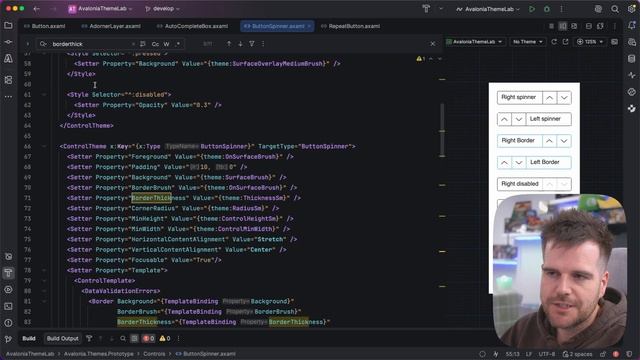Viewport: 640px width, 360px height.
Task: Open Search Everywhere magnifier icon
Action: point(615,9)
